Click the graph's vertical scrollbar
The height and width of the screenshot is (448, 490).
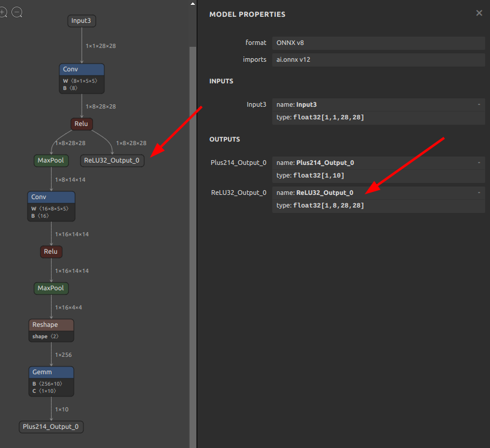pos(193,240)
